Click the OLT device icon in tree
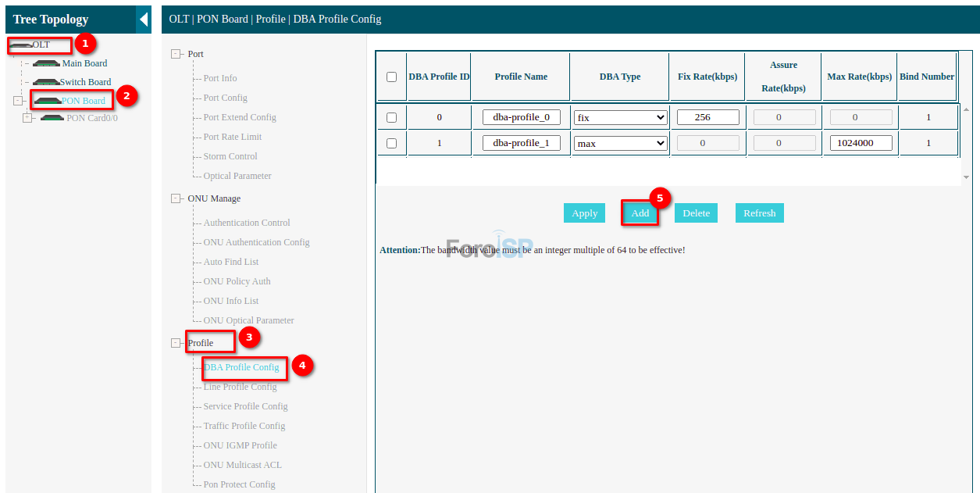This screenshot has height=493, width=980. coord(21,45)
